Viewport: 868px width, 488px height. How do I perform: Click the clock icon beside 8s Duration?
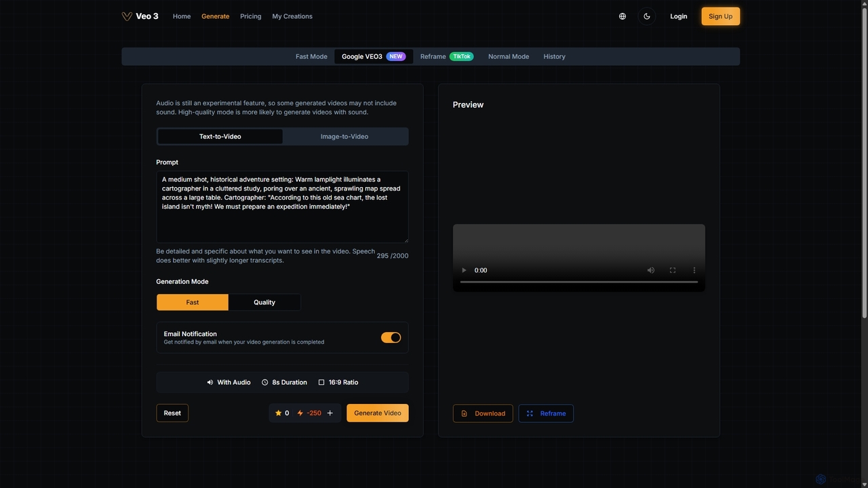(265, 382)
